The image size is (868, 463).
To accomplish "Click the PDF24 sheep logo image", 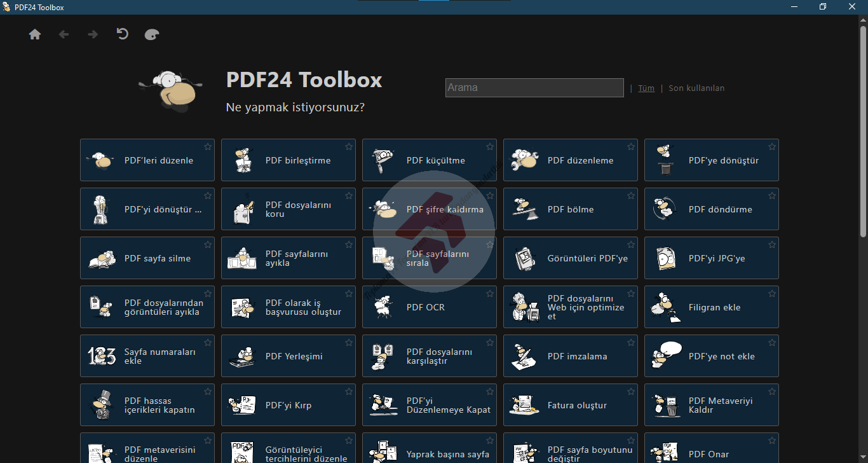I will point(172,91).
